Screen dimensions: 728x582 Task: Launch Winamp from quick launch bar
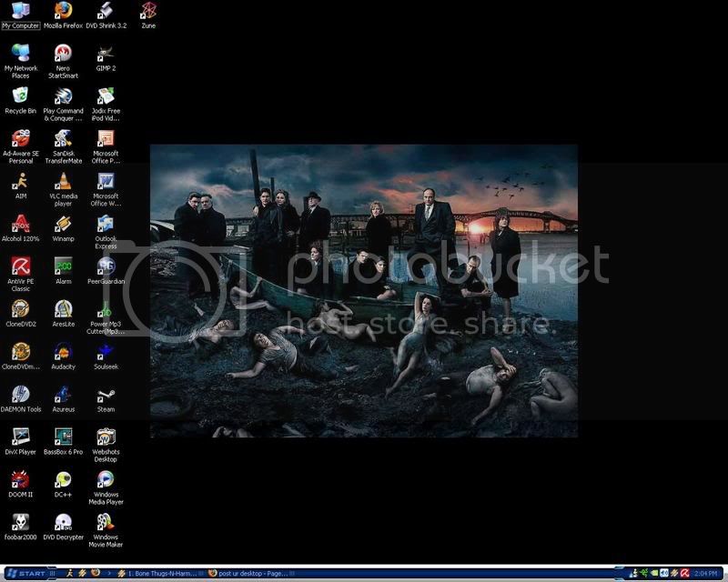(x=83, y=573)
